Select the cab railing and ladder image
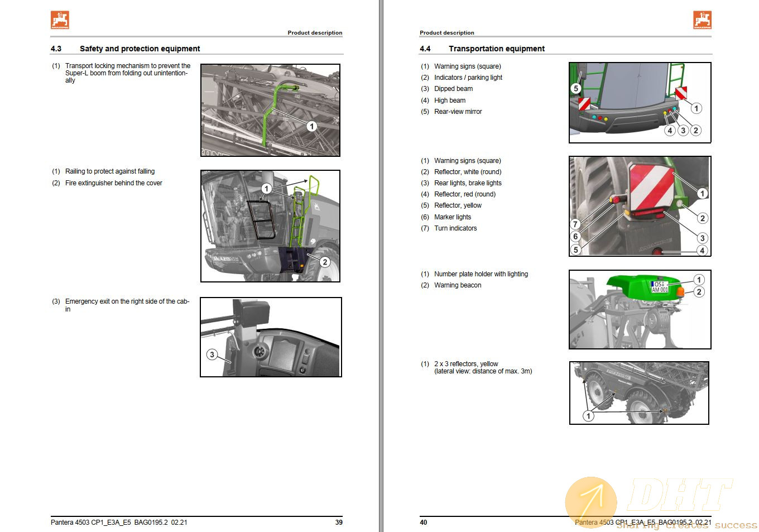 270,226
